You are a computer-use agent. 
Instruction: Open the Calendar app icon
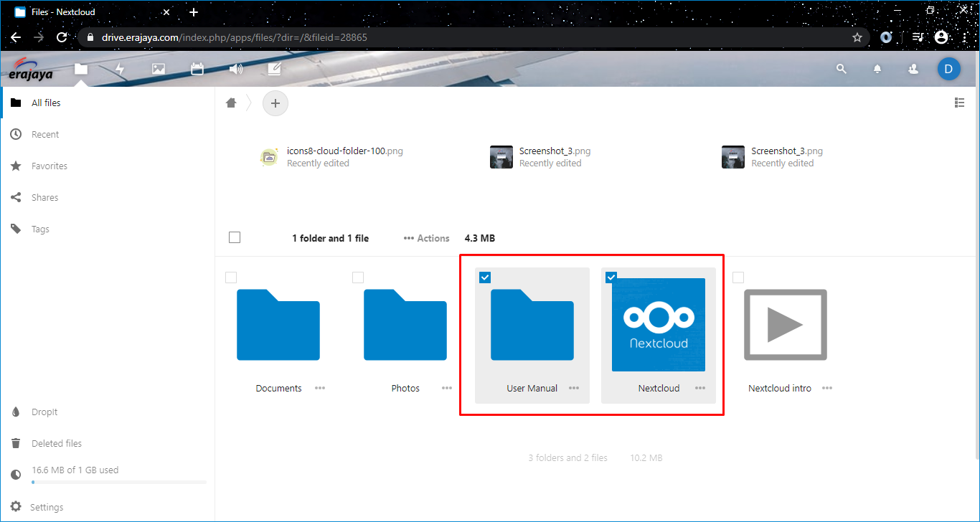(197, 69)
